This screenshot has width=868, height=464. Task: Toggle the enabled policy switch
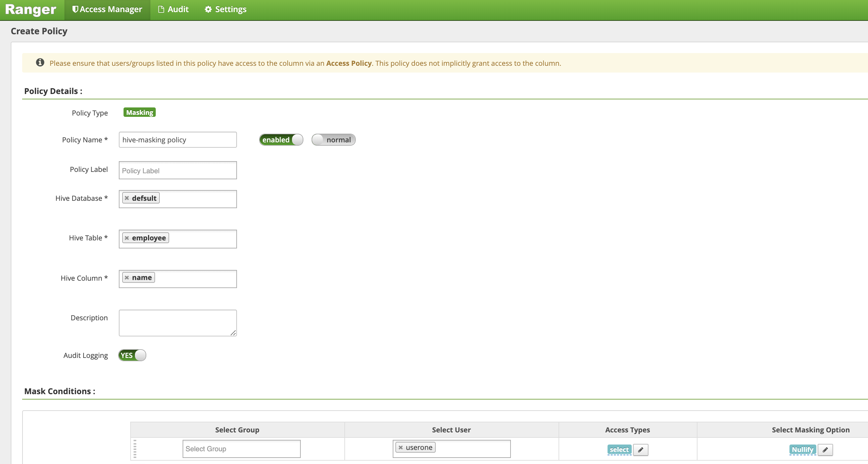tap(281, 140)
